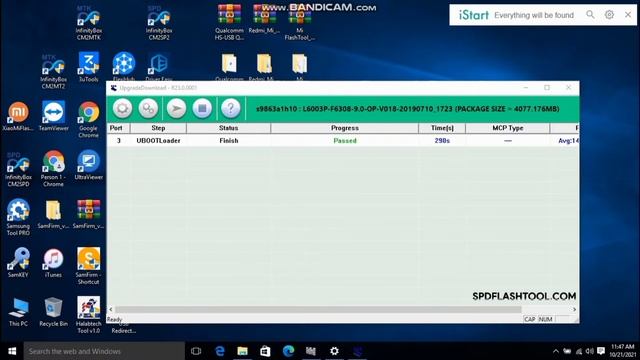
Task: Click the iStart search field
Action: pos(534,15)
